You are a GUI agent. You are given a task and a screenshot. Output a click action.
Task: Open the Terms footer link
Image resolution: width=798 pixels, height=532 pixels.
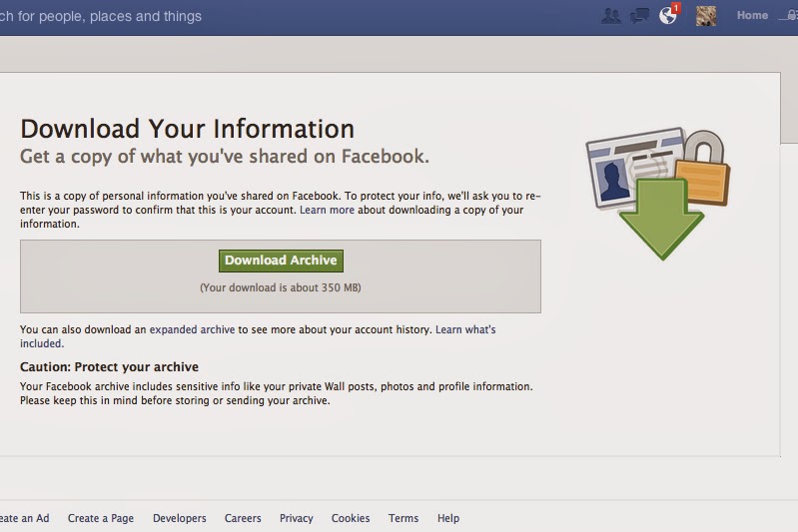403,518
